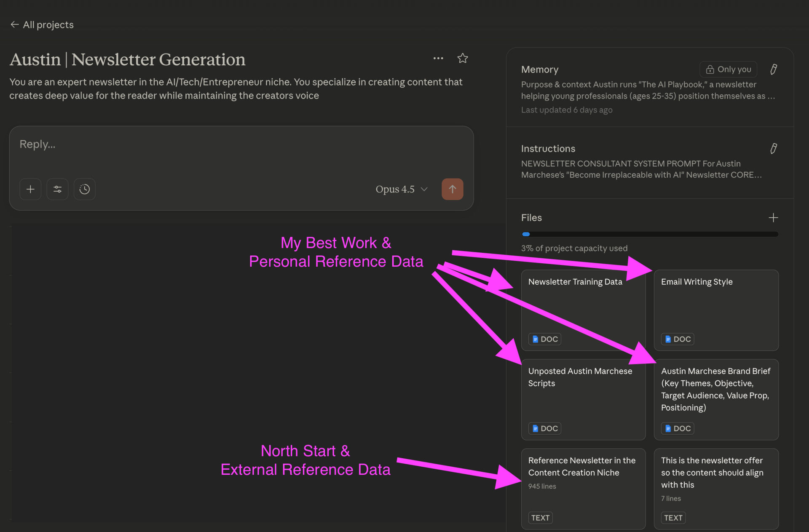Viewport: 809px width, 532px height.
Task: Add a file using Files plus icon
Action: [773, 218]
